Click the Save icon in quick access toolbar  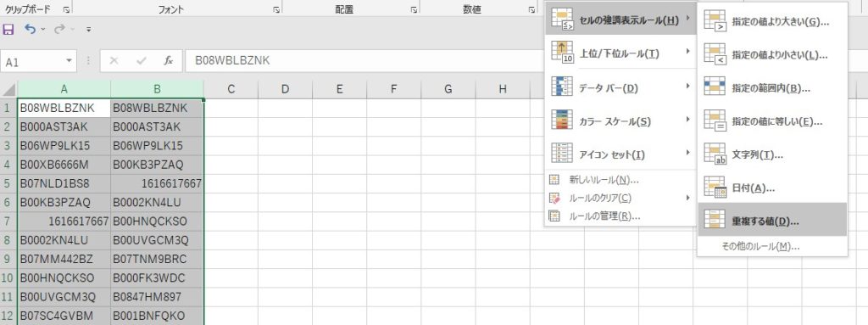click(8, 30)
